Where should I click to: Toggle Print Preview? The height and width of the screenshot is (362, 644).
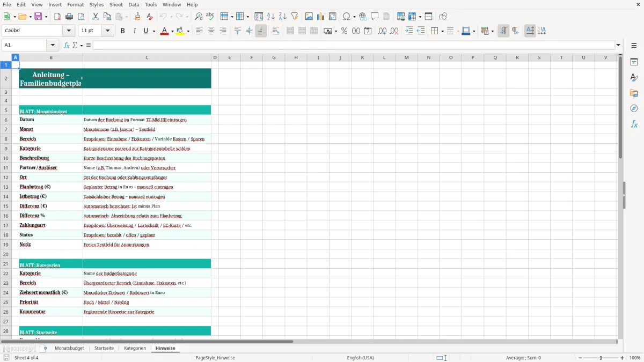[81, 17]
